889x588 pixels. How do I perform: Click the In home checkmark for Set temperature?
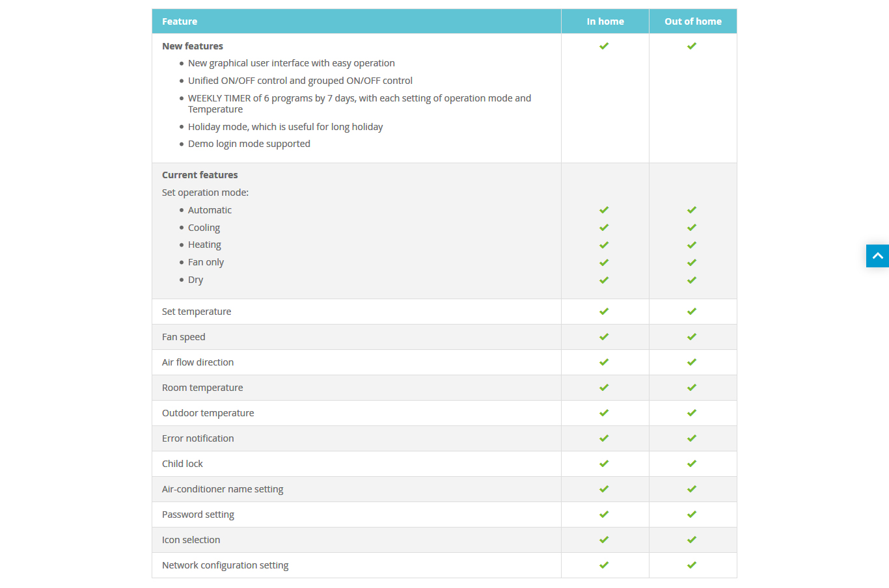(x=604, y=312)
